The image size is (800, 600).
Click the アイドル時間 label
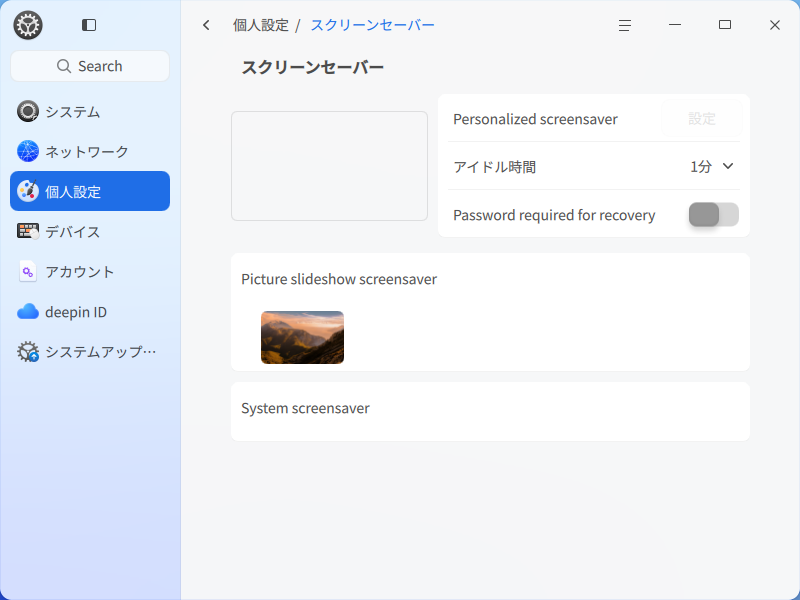[494, 167]
